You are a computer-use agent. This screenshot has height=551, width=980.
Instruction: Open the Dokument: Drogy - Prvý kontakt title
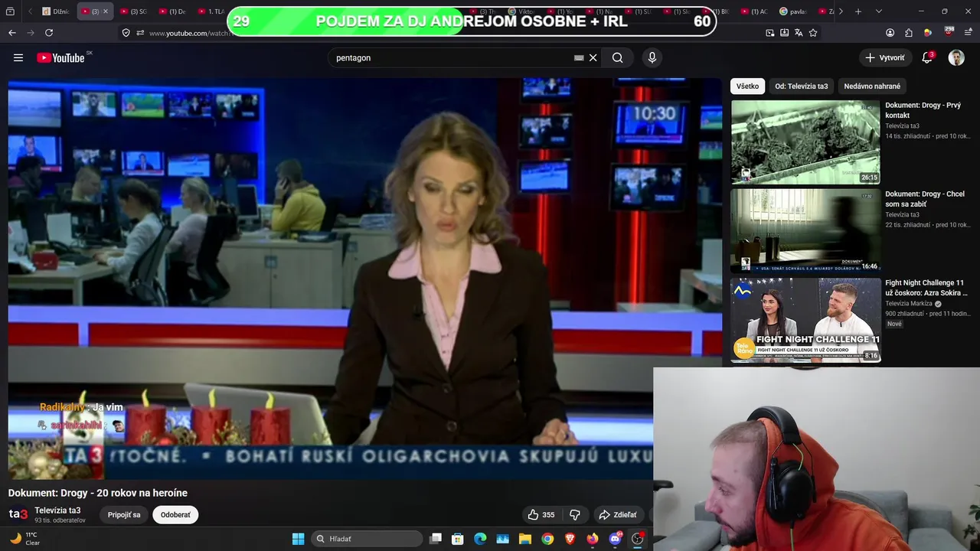coord(923,110)
